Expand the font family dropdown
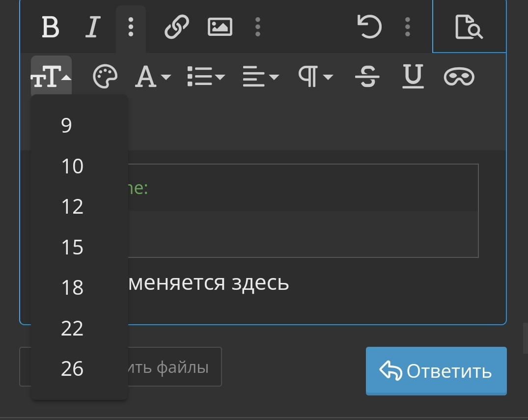Screen dimensions: 528x420 click(x=153, y=77)
